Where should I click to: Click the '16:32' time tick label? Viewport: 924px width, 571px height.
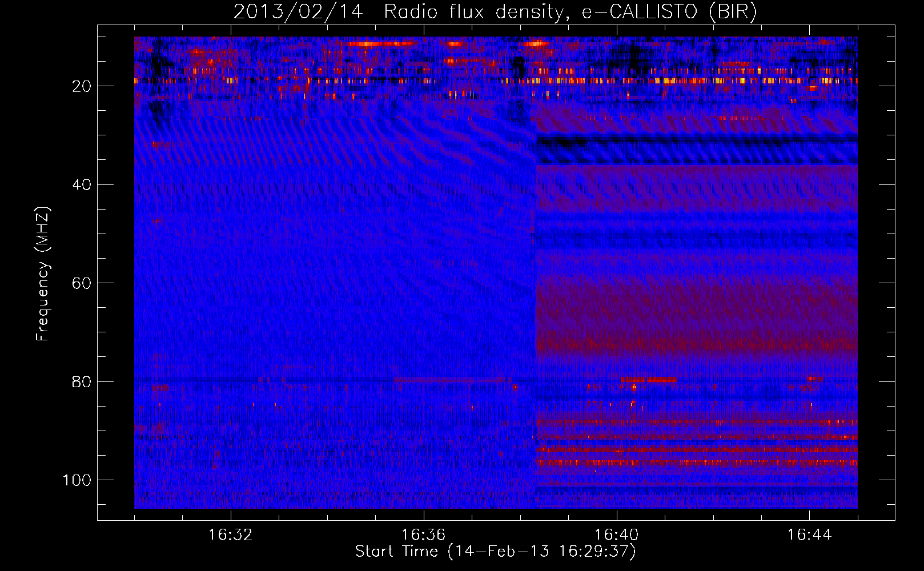[x=230, y=535]
